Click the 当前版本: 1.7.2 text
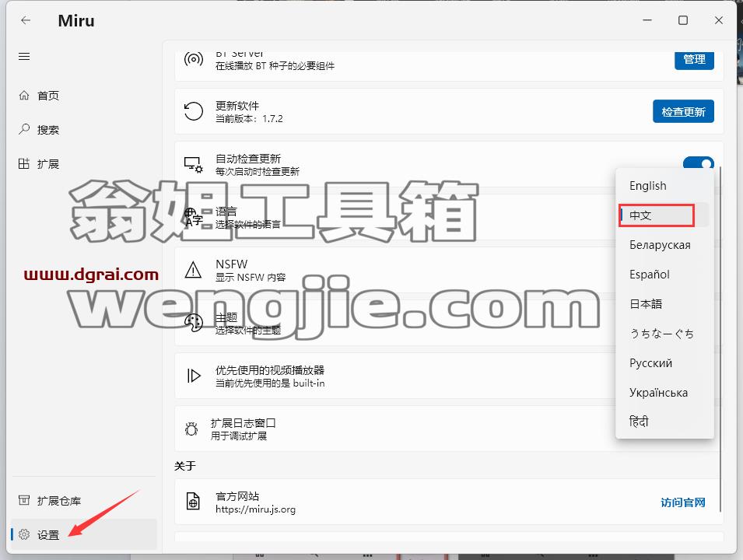This screenshot has height=560, width=743. point(249,118)
